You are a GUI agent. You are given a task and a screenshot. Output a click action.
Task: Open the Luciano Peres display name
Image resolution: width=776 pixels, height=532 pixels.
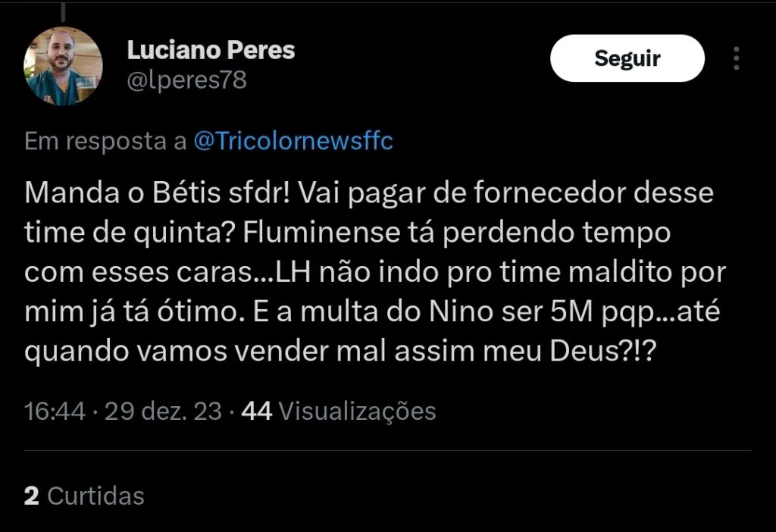point(211,51)
